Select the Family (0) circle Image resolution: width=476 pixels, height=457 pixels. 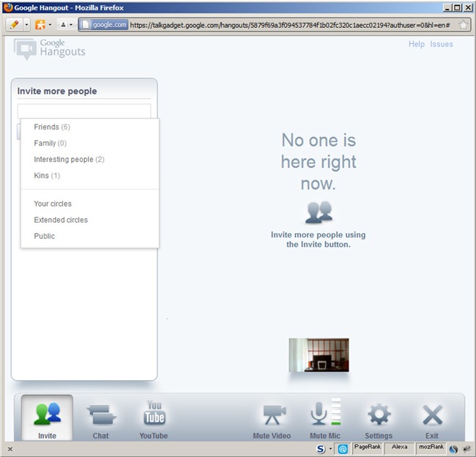point(90,143)
